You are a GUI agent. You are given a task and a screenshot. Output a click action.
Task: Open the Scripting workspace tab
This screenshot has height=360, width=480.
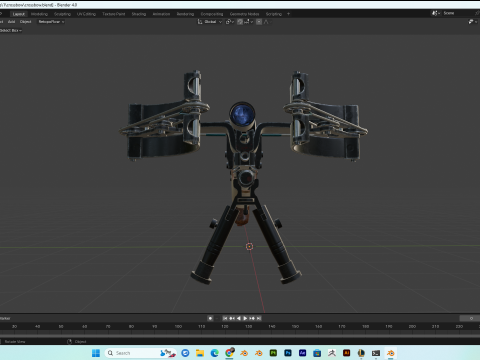coord(274,14)
